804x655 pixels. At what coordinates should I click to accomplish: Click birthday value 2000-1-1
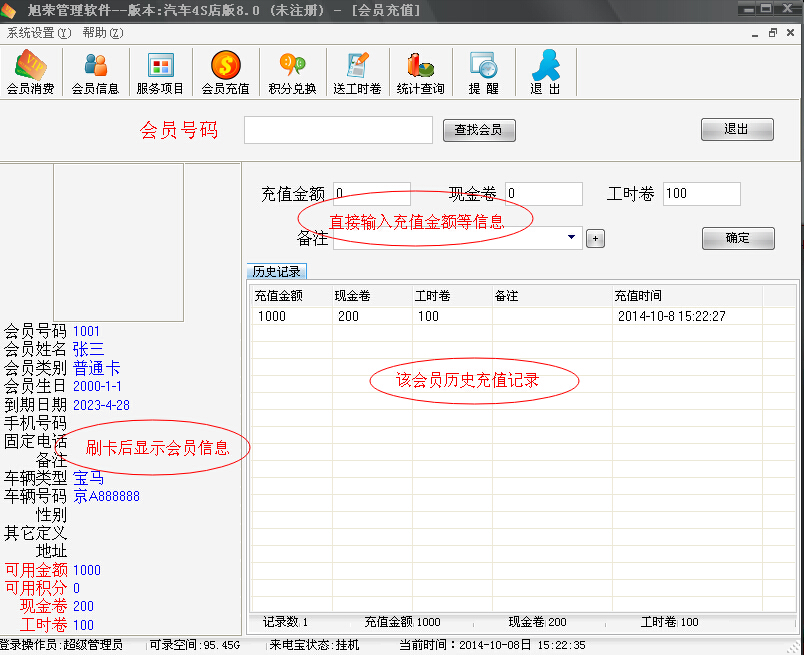97,386
